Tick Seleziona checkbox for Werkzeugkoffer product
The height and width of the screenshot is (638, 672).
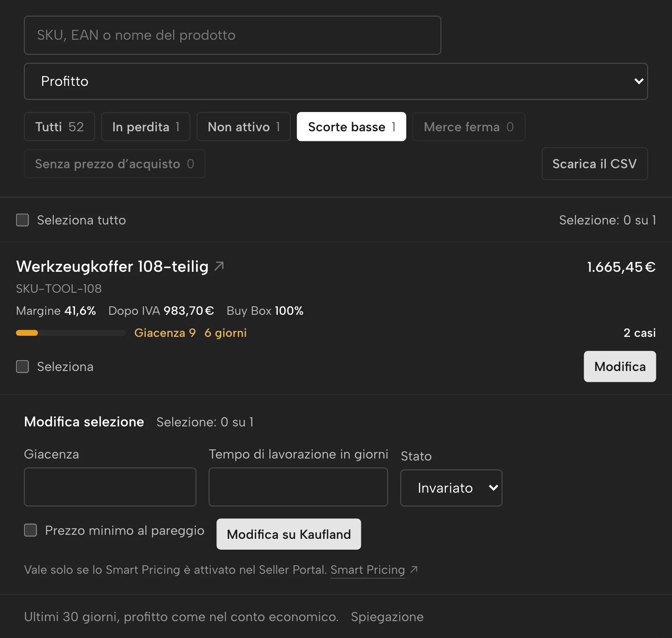22,367
